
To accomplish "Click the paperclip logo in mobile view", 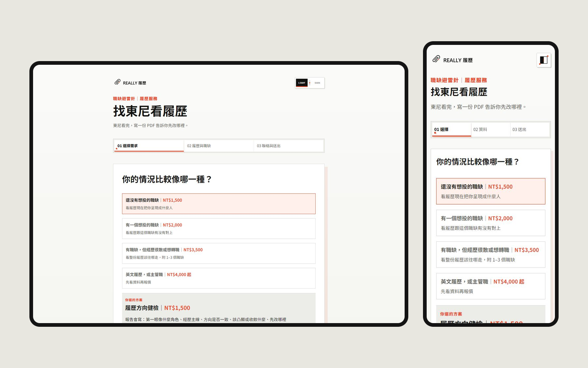I will pos(436,59).
